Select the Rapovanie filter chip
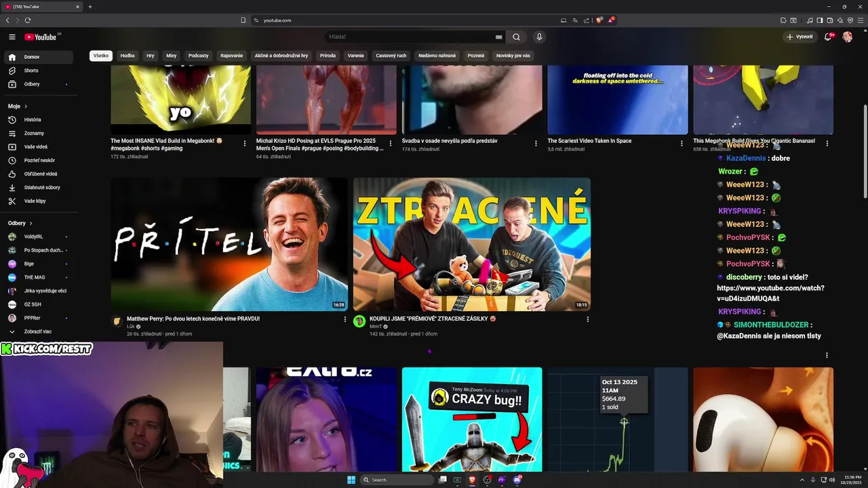Screen dimensions: 868x488 (x=231, y=56)
